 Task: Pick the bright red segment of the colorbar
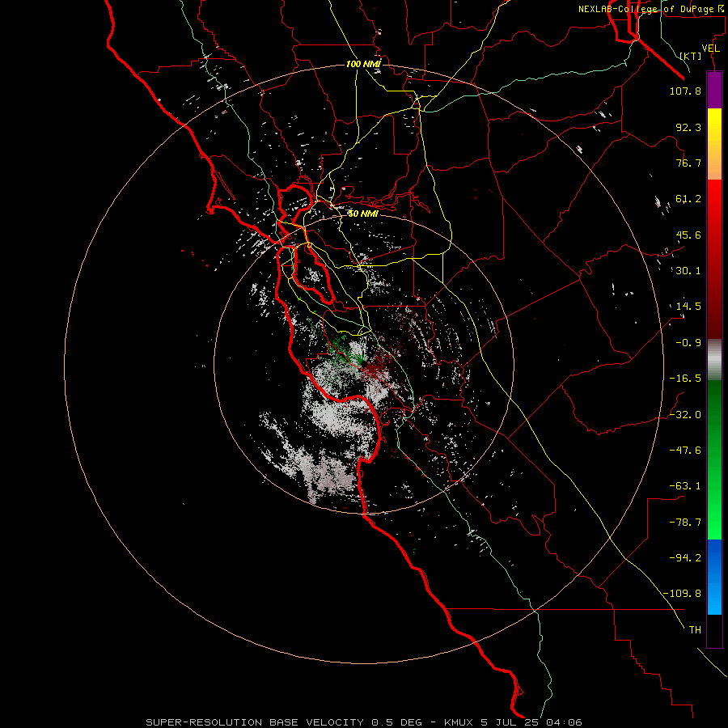(x=714, y=259)
